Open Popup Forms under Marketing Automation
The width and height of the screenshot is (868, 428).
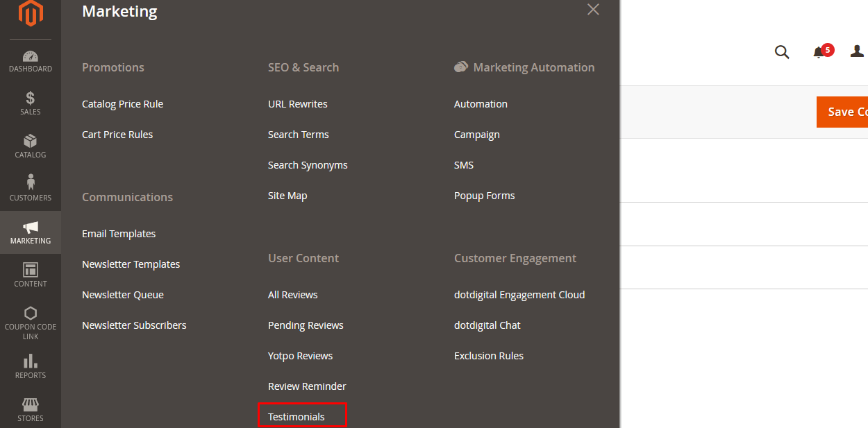[x=484, y=196]
